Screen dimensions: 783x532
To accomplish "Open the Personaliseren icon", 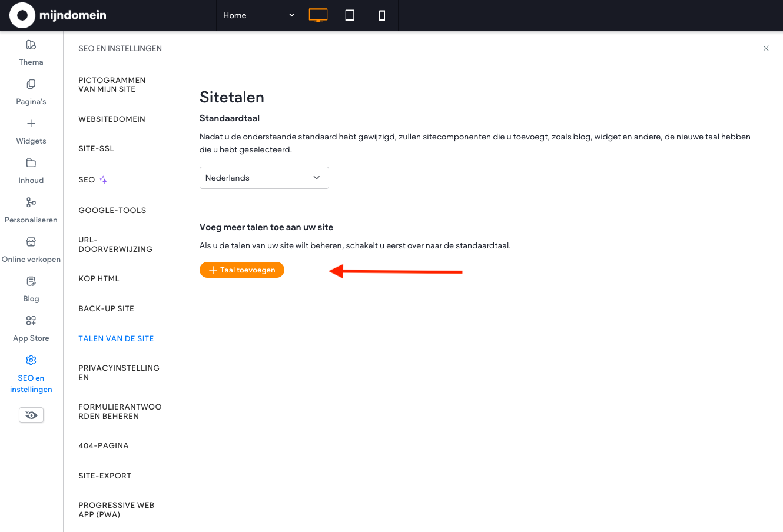I will pos(31,202).
